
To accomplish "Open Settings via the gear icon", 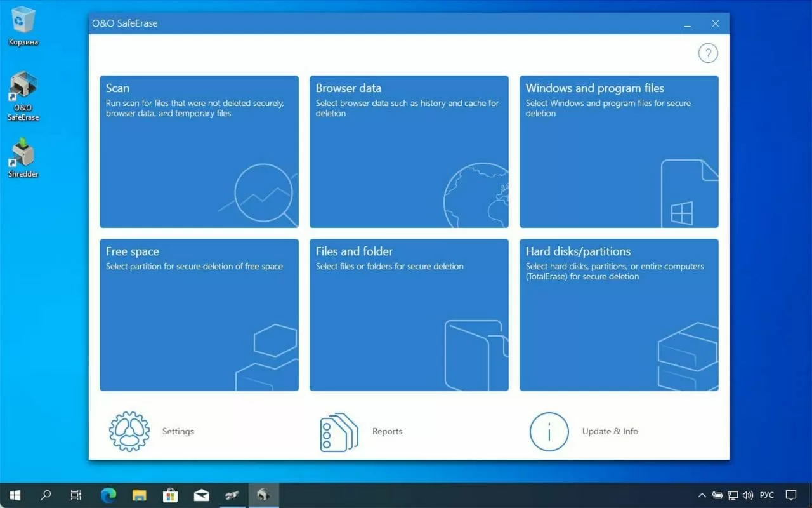I will click(129, 432).
